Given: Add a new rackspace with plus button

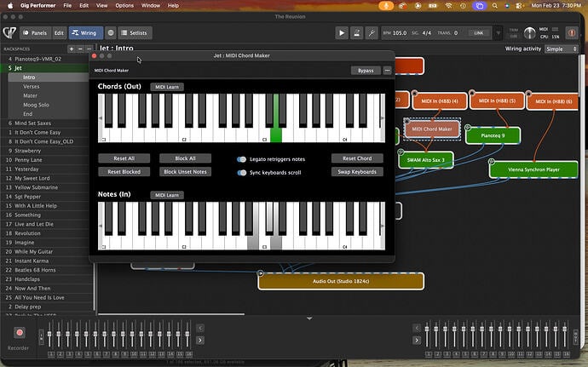Looking at the screenshot, I should coord(72,49).
